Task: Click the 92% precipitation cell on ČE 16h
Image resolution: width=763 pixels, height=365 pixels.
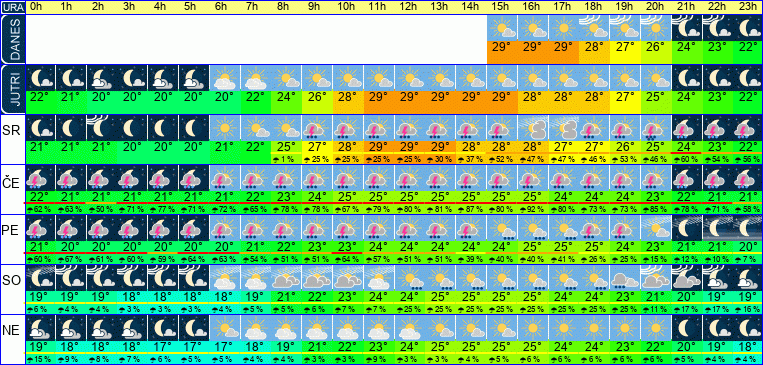Action: pos(533,209)
